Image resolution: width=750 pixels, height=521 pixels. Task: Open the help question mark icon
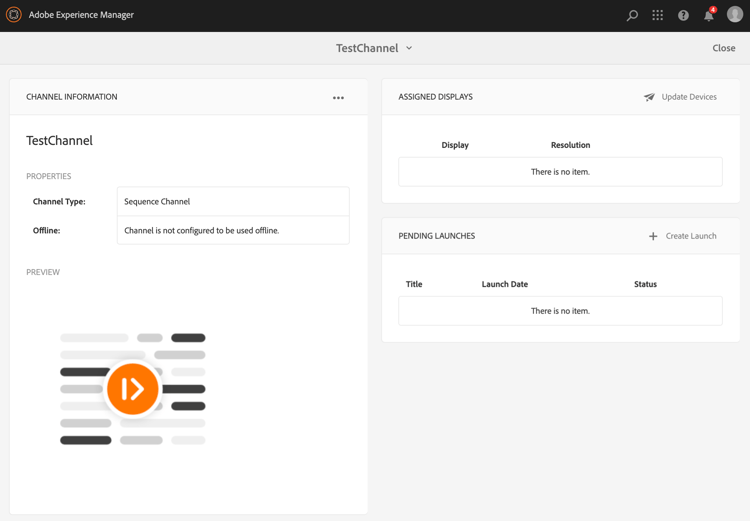pos(684,15)
